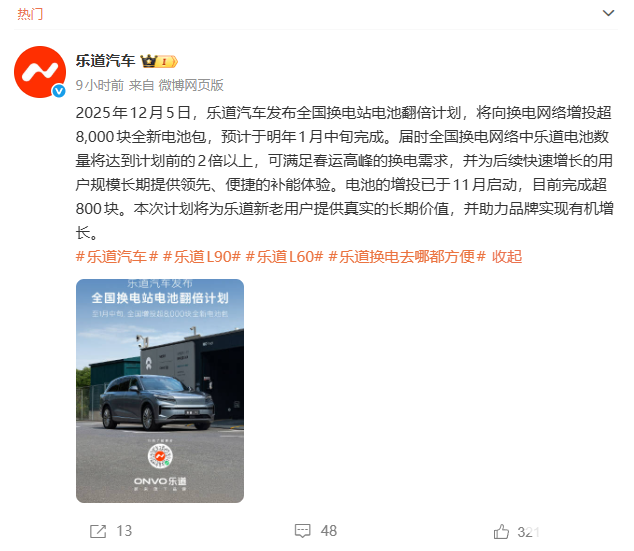Click the repost share icon
634x551 pixels.
(98, 531)
